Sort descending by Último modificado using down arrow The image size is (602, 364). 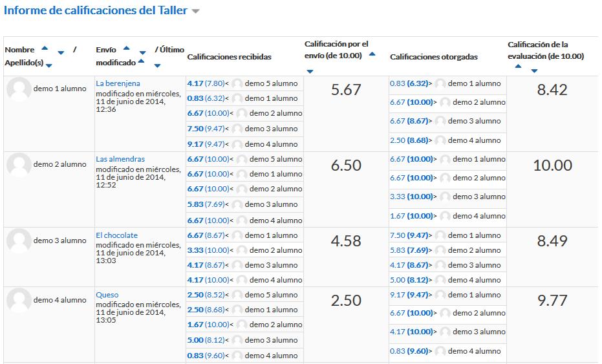tap(157, 66)
